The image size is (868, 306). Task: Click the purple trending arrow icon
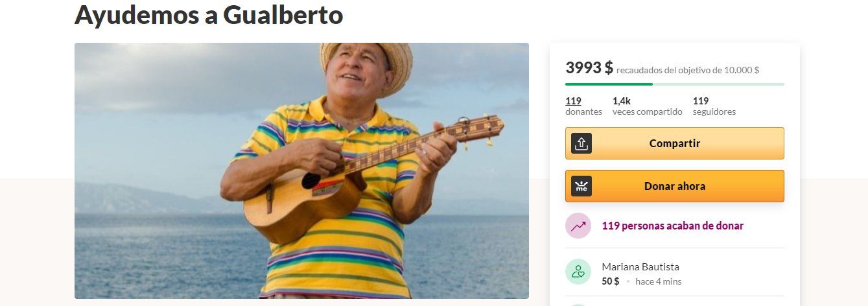tap(578, 226)
